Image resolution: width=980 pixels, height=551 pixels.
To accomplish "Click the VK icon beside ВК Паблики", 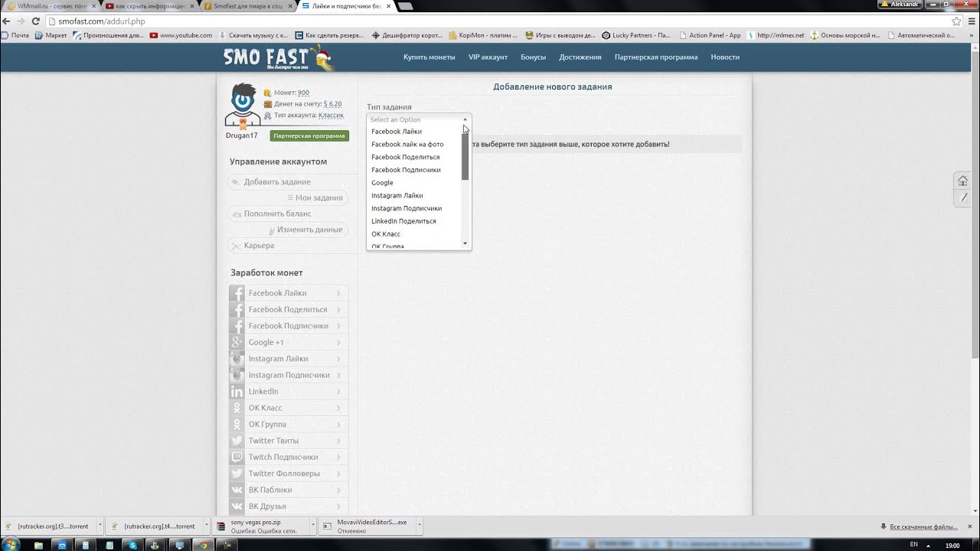I will [237, 490].
